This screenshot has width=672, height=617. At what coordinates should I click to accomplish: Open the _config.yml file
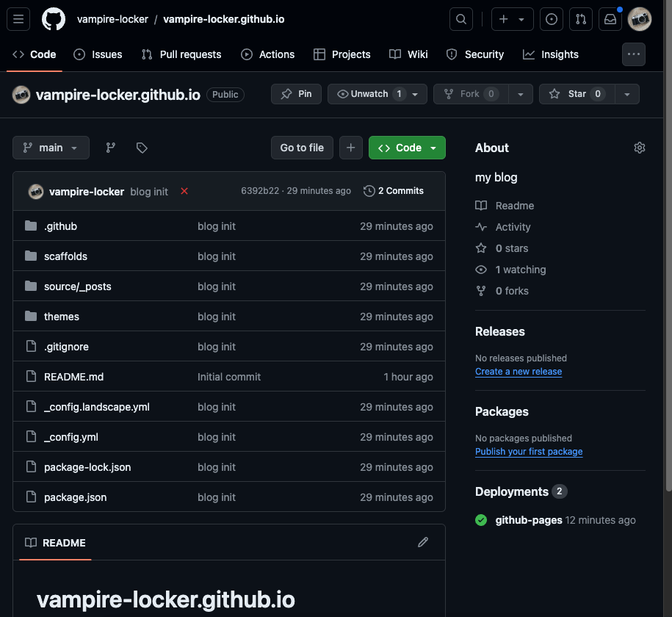[x=71, y=437]
